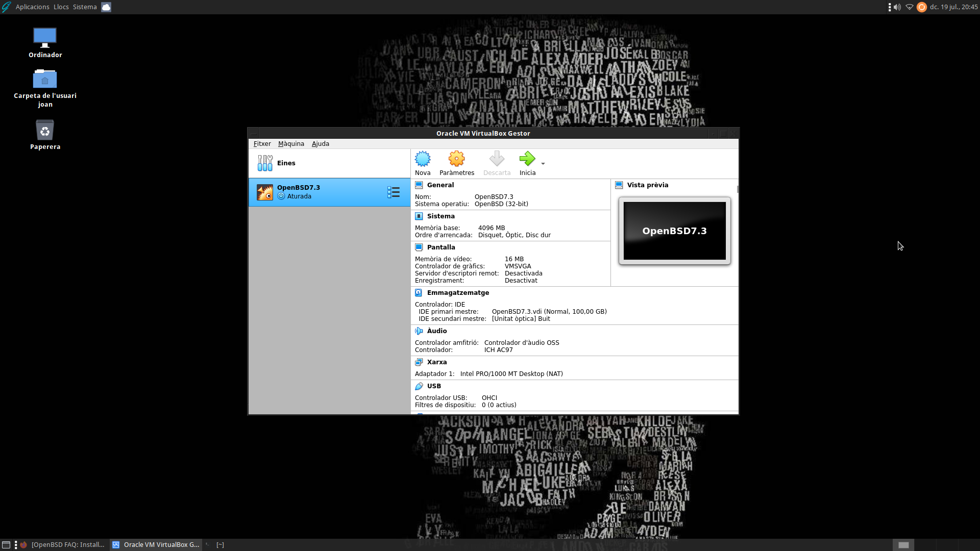Click the workspace switcher in bottom panel
This screenshot has height=551, width=980.
coord(936,545)
